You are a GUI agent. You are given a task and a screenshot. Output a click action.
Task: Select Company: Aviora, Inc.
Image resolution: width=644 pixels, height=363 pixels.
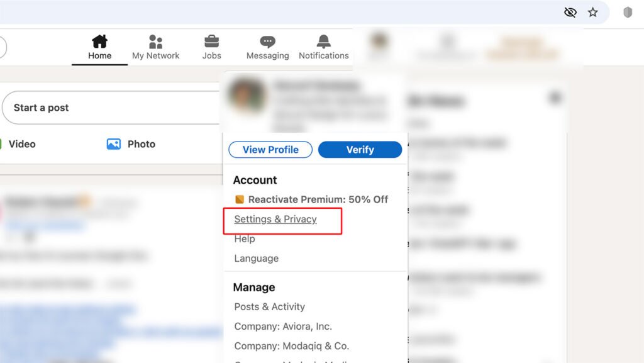tap(283, 326)
